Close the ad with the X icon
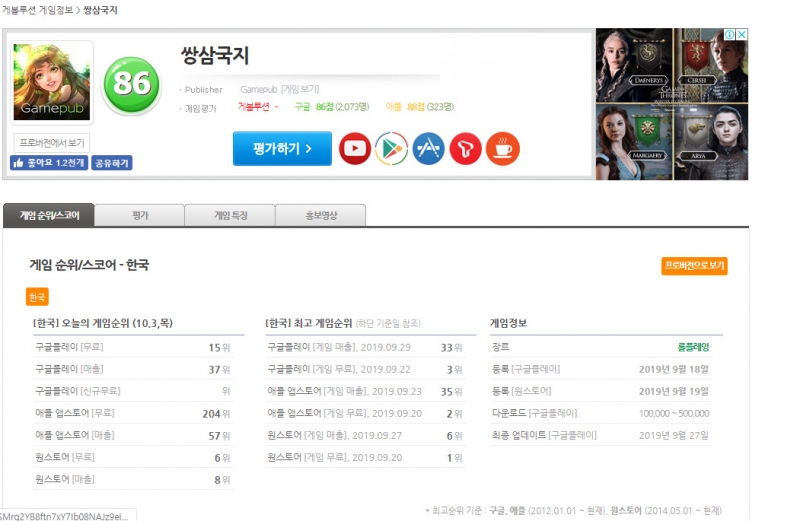 (742, 35)
